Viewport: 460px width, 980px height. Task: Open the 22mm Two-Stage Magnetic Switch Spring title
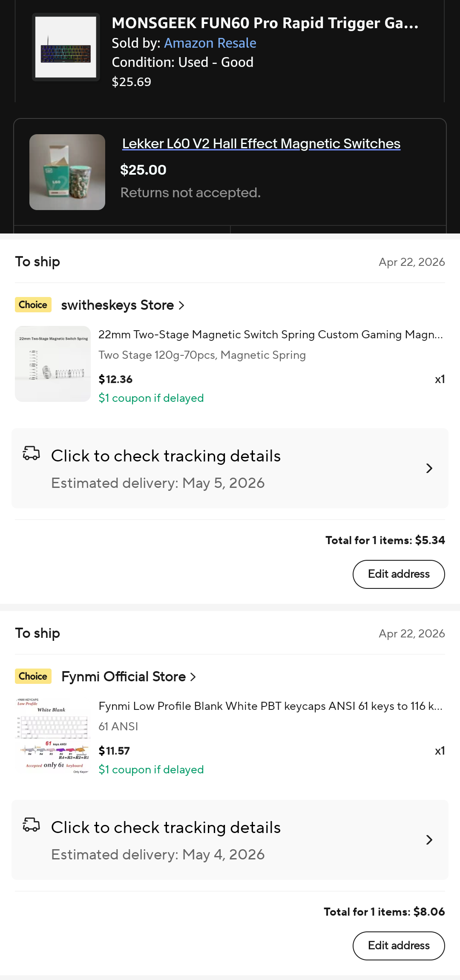pos(270,334)
